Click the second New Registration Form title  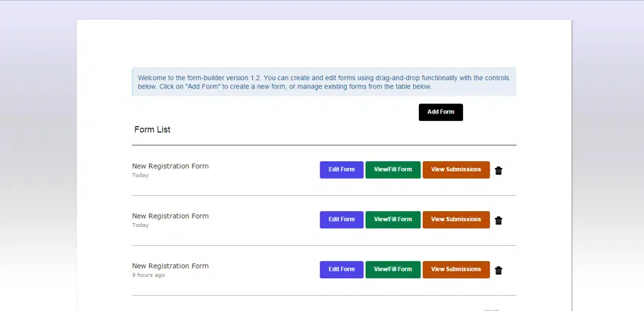(x=170, y=216)
